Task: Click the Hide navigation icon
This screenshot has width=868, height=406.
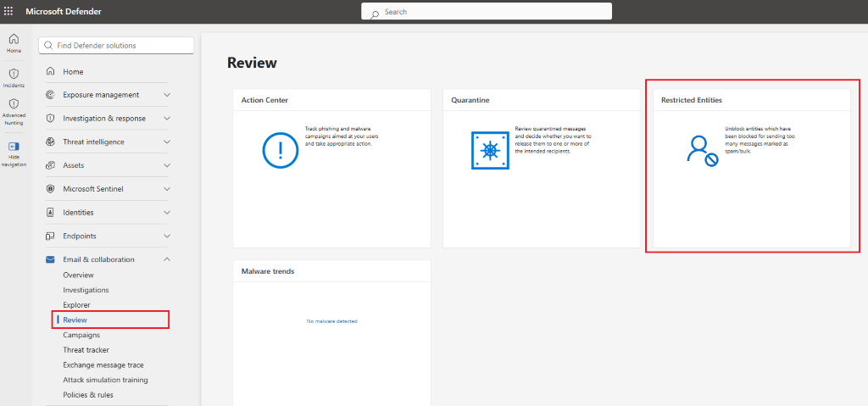Action: coord(14,147)
